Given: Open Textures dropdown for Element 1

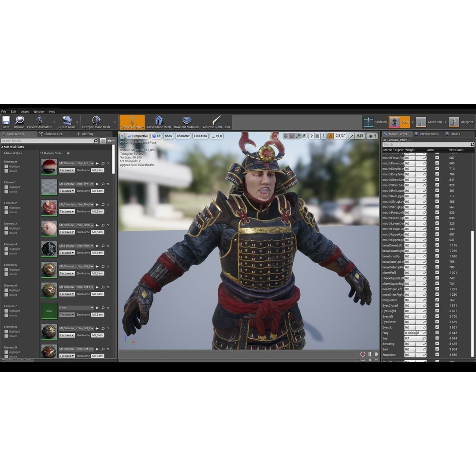Looking at the screenshot, I should (67, 191).
